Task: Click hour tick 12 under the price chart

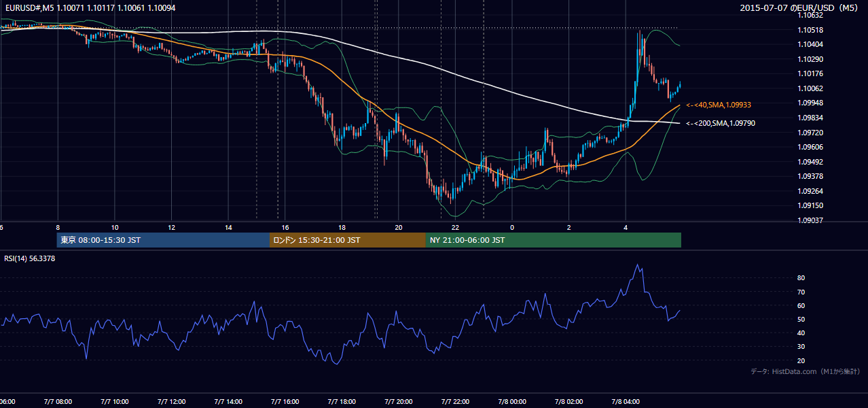Action: click(x=171, y=228)
